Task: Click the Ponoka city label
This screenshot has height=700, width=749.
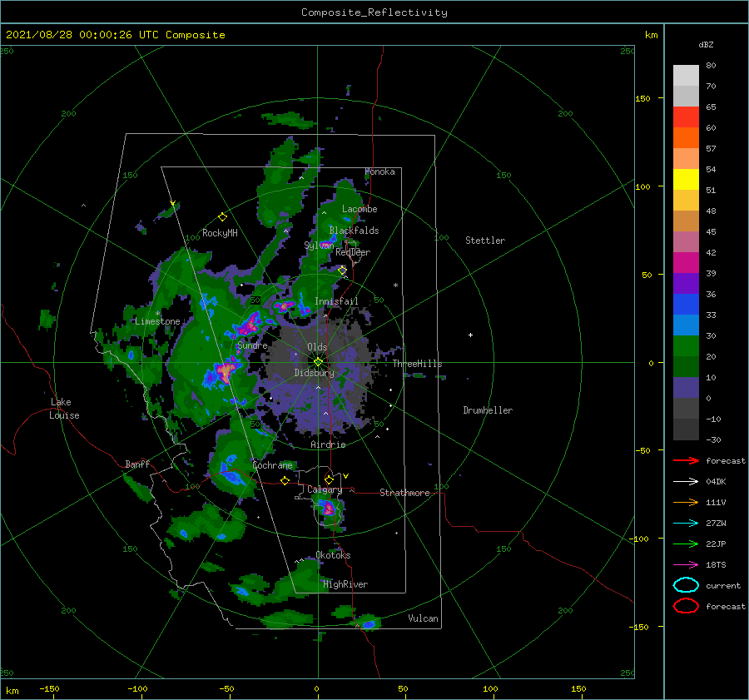Action: 379,171
